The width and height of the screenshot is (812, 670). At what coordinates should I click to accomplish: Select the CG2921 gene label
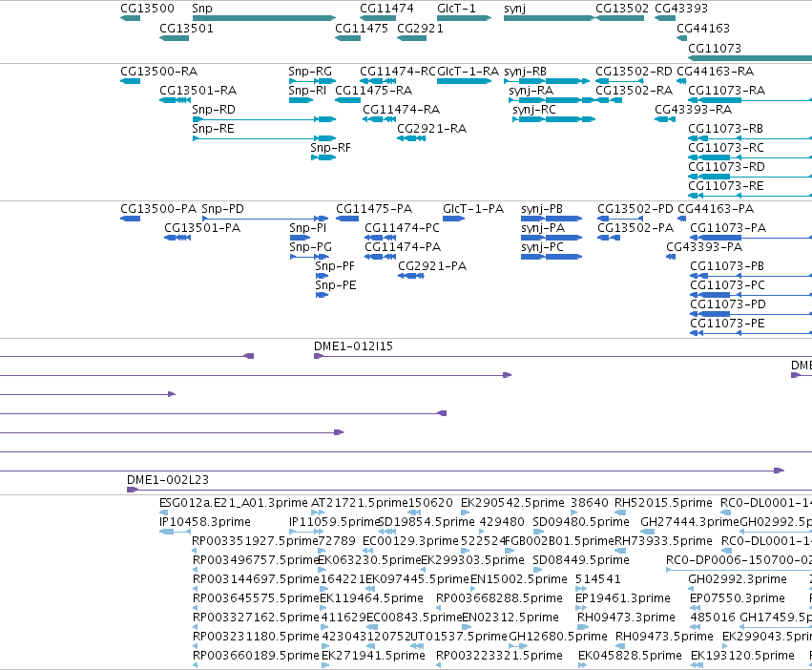pyautogui.click(x=420, y=29)
